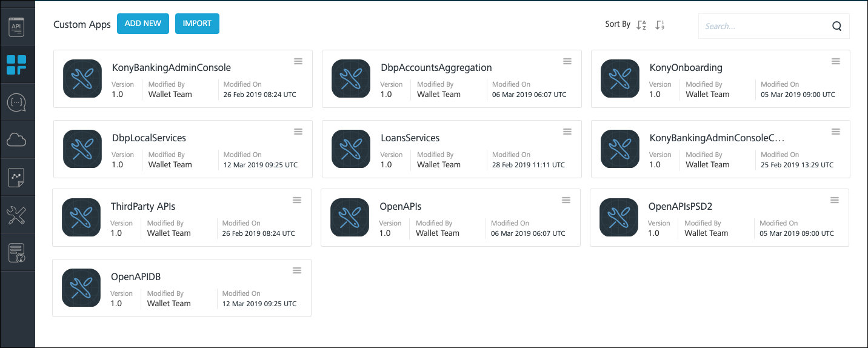Open KonyBankingAdminConsoleC... card hamburger menu
The width and height of the screenshot is (868, 348).
tap(836, 132)
